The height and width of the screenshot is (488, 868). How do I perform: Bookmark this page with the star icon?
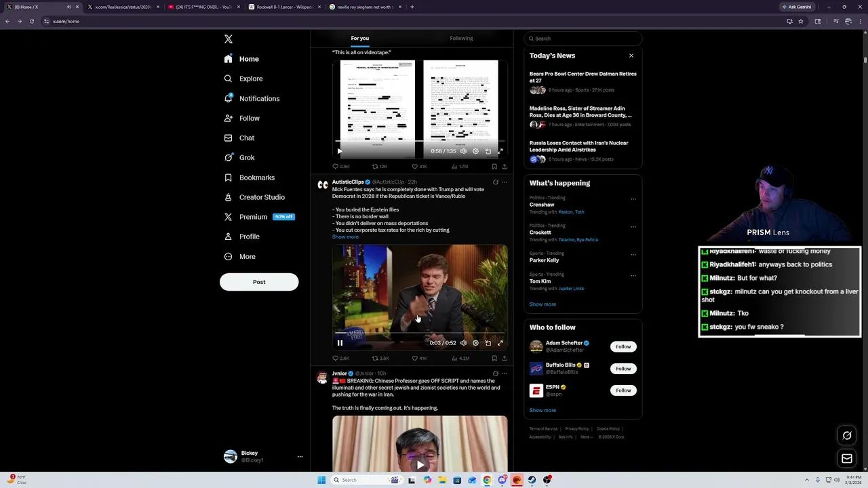coord(801,21)
